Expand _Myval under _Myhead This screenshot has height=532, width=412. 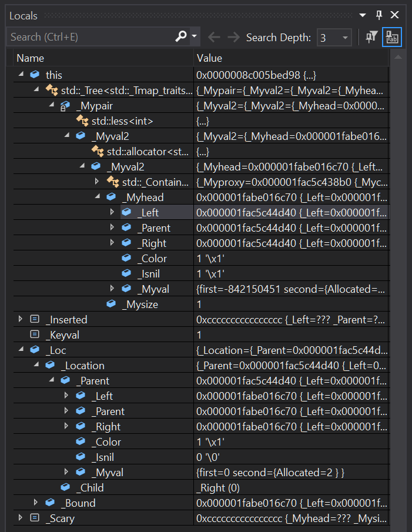click(x=112, y=289)
